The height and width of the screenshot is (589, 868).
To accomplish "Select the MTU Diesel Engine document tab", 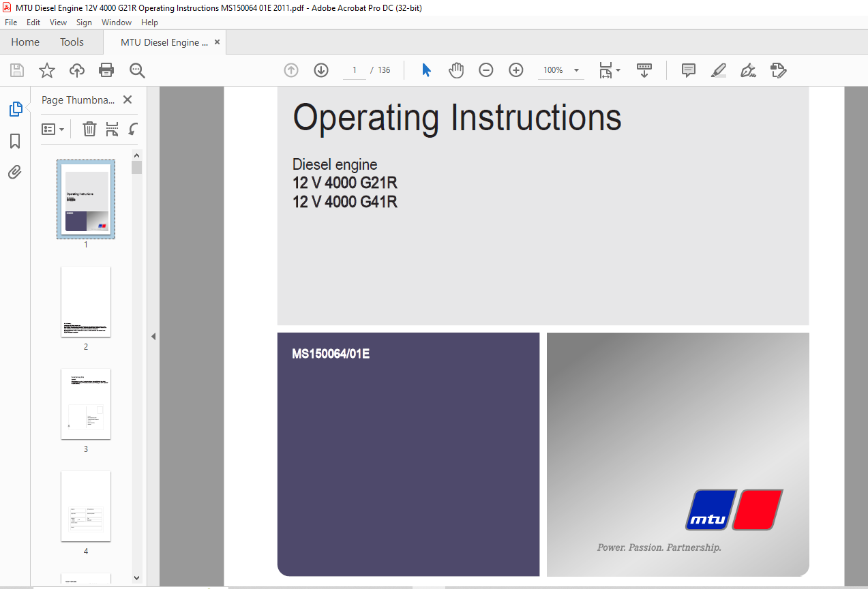I will coord(164,42).
